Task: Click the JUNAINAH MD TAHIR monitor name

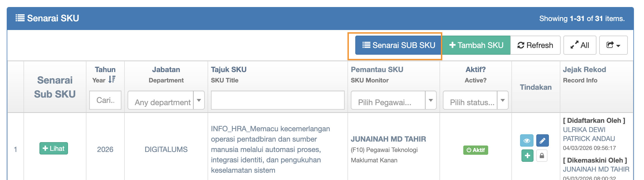Action: coord(388,139)
